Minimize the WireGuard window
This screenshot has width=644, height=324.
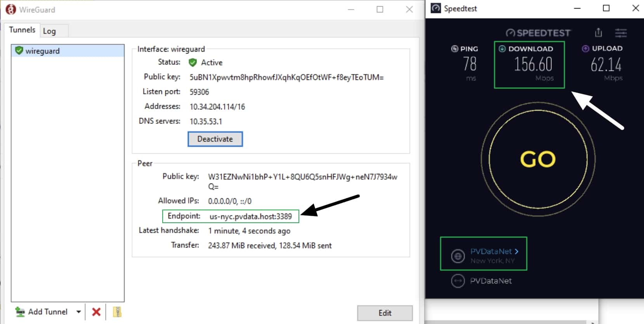(x=351, y=9)
